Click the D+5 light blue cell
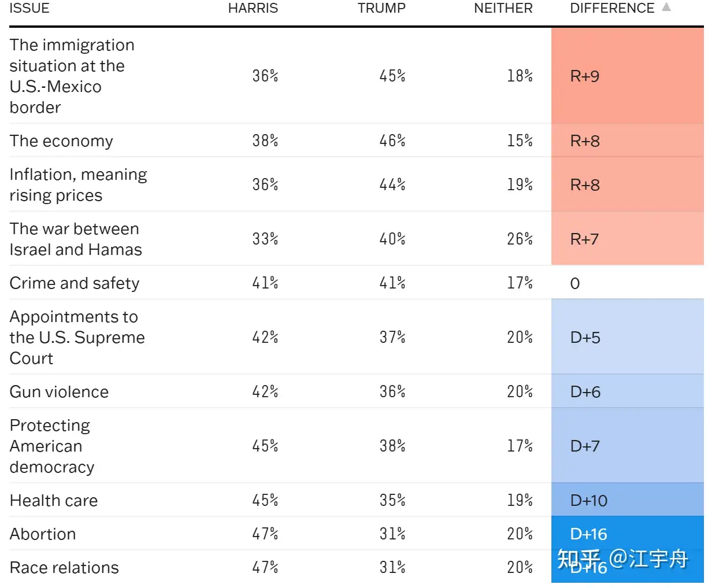This screenshot has height=588, width=708. 627,337
